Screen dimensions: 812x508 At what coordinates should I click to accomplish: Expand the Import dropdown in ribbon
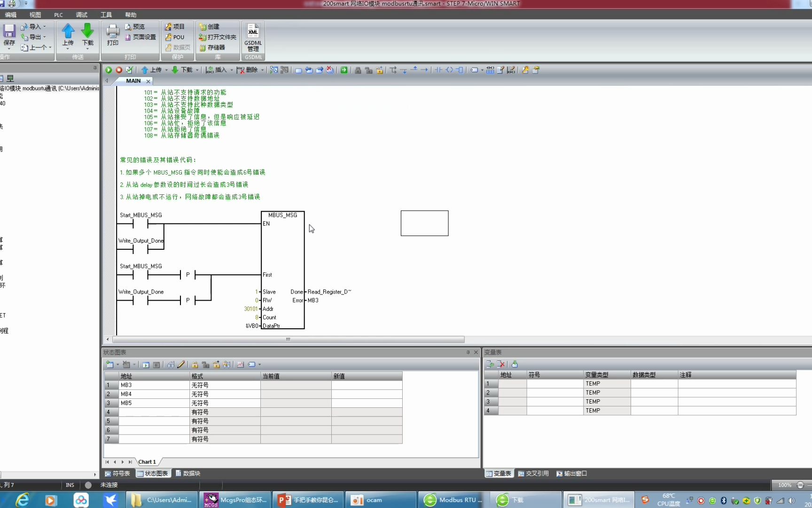pyautogui.click(x=45, y=27)
